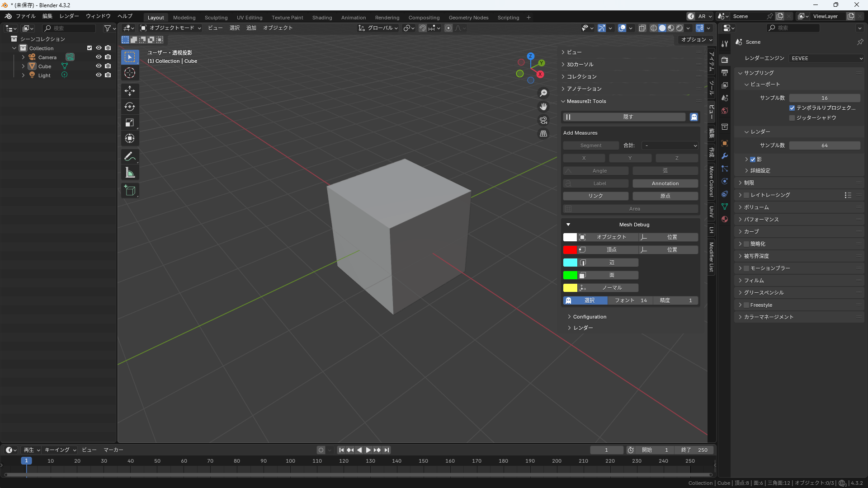Image resolution: width=868 pixels, height=488 pixels.
Task: Open World properties in the properties editor
Action: [725, 111]
